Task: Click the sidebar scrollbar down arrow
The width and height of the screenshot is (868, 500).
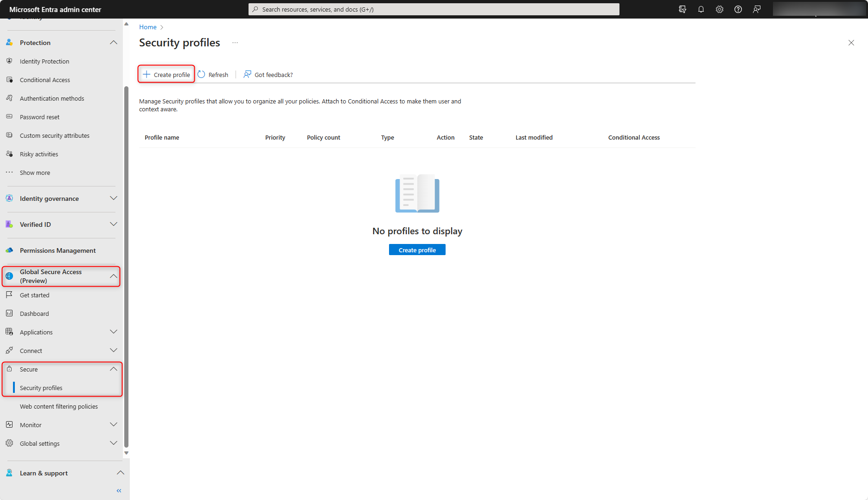Action: 126,453
